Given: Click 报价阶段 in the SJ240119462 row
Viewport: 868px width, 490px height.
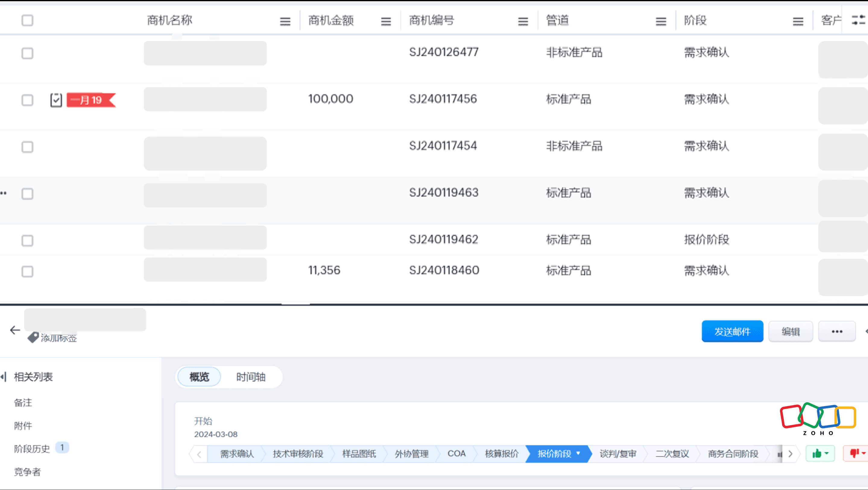Looking at the screenshot, I should click(707, 240).
